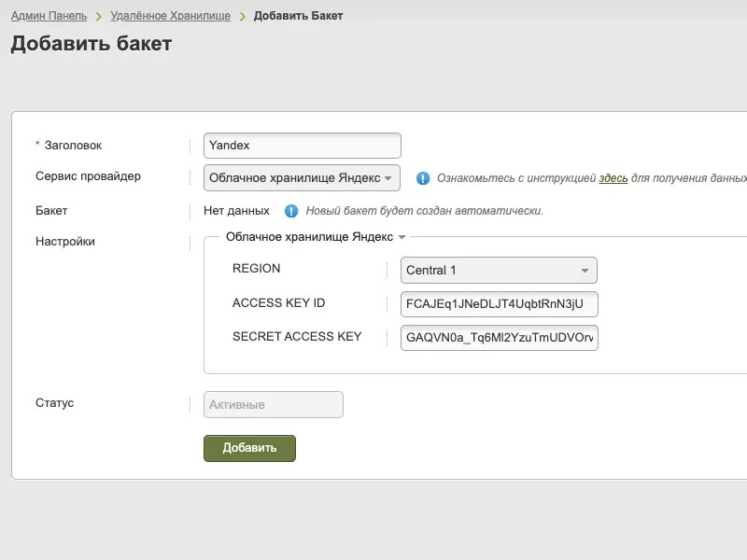Follow the здесь instruction link

pyautogui.click(x=613, y=177)
